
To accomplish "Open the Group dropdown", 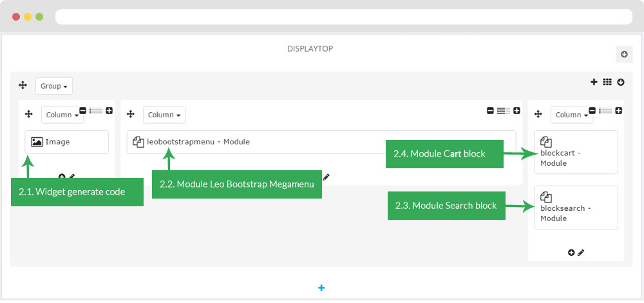I will (54, 86).
